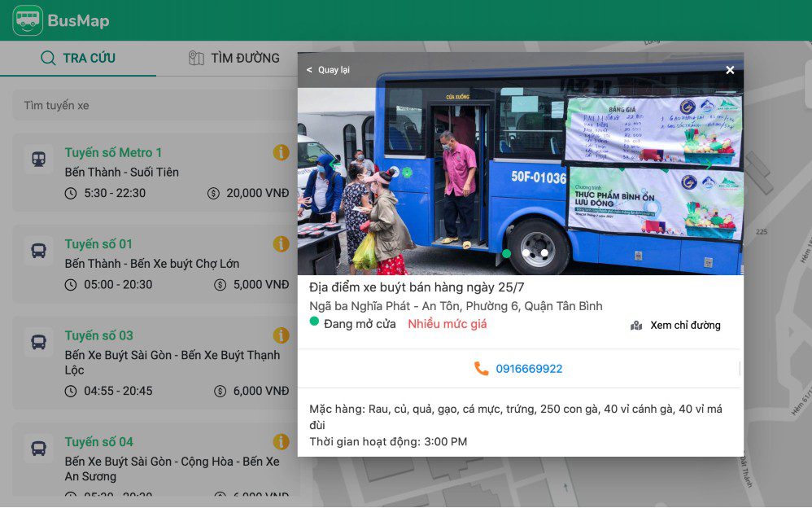812x508 pixels.
Task: Jump to the last carousel image dot
Action: [x=544, y=253]
